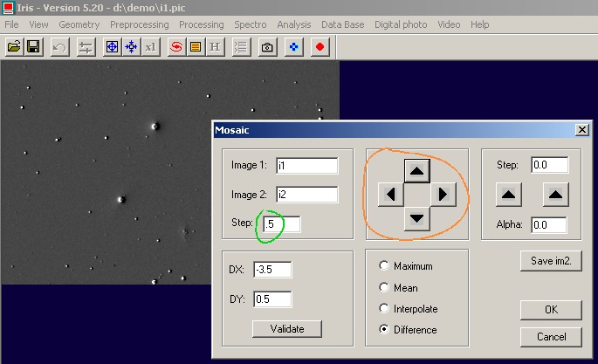Open the threshold sliders toolbar icon

[86, 47]
